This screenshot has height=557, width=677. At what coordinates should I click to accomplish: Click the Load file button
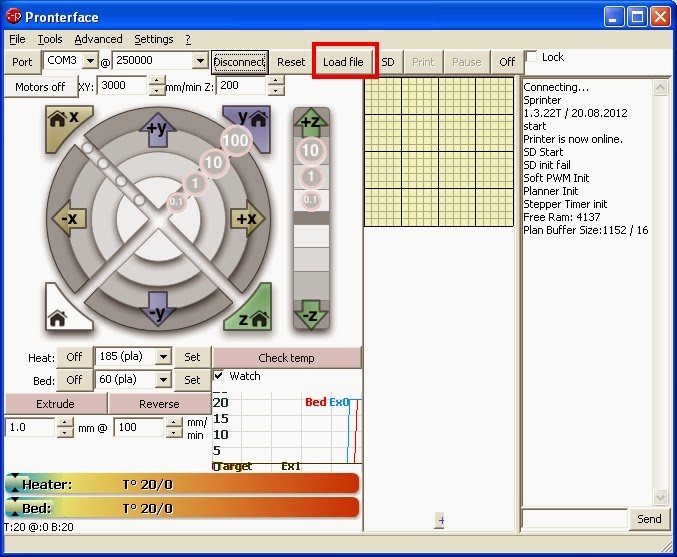[x=343, y=62]
